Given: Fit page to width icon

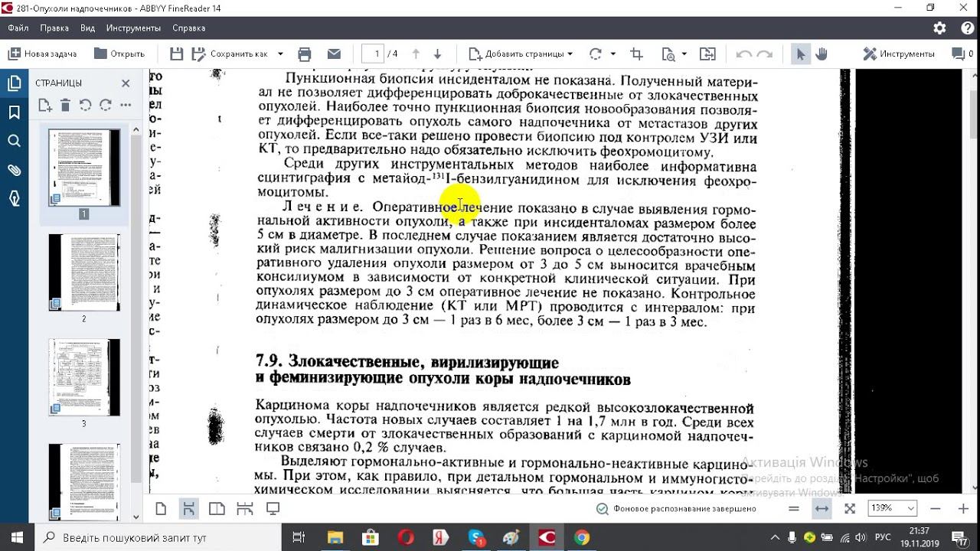Looking at the screenshot, I should point(822,508).
